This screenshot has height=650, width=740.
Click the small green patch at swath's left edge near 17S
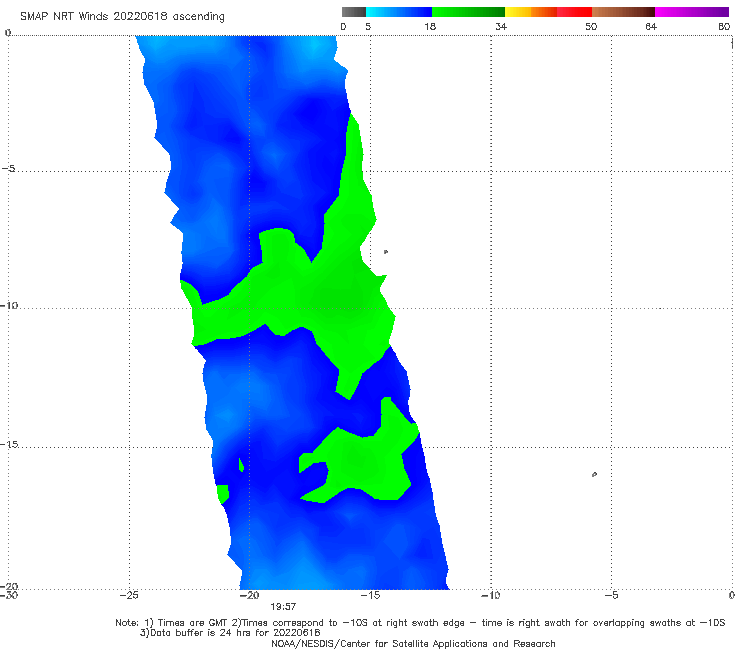pos(223,494)
